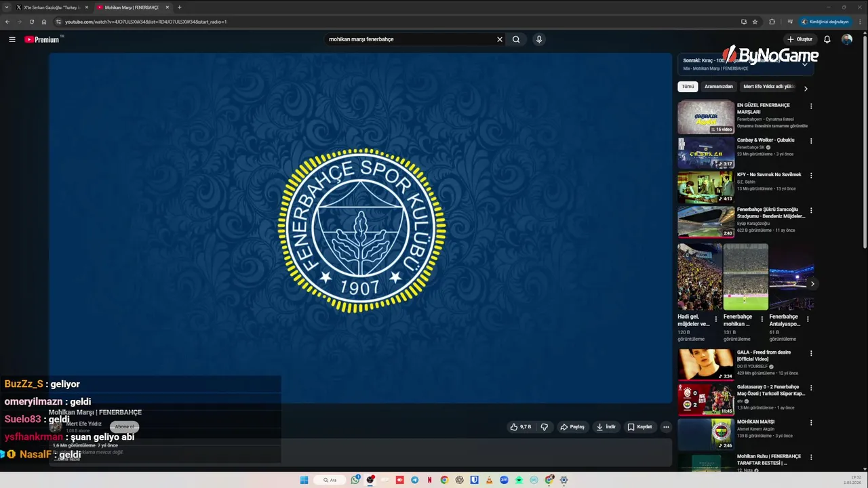Click the İndir download button
This screenshot has height=488, width=868.
(606, 427)
